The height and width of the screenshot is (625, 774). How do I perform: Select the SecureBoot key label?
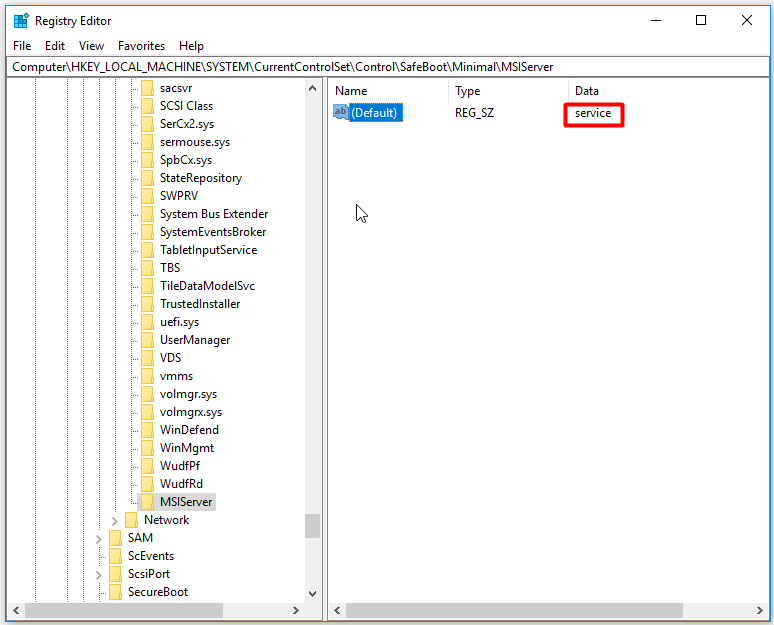(157, 592)
